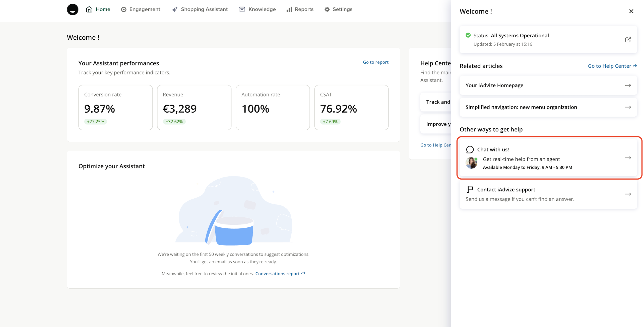This screenshot has width=644, height=327.
Task: Click arrow on Chat with us card
Action: (628, 158)
